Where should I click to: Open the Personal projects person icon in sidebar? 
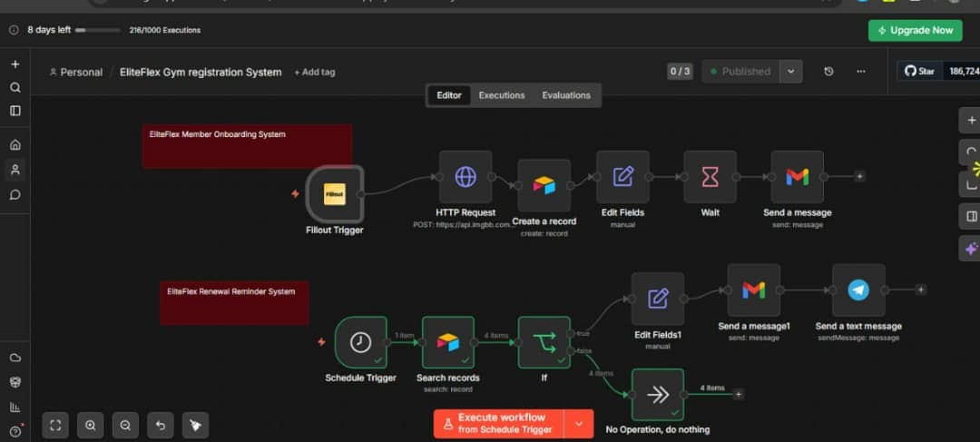coord(15,170)
